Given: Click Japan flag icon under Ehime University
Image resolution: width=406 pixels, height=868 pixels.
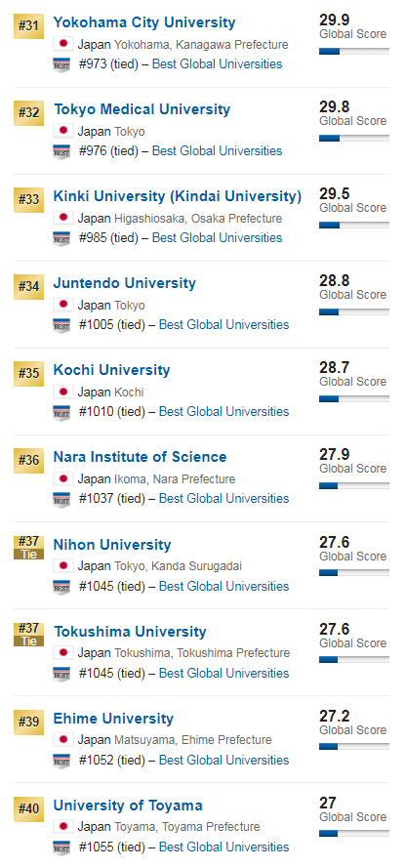Looking at the screenshot, I should [x=63, y=739].
